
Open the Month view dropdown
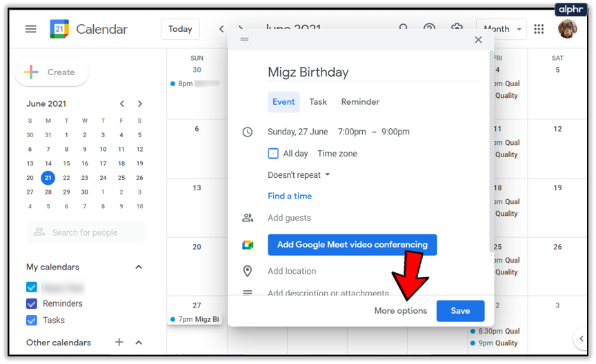(x=501, y=29)
